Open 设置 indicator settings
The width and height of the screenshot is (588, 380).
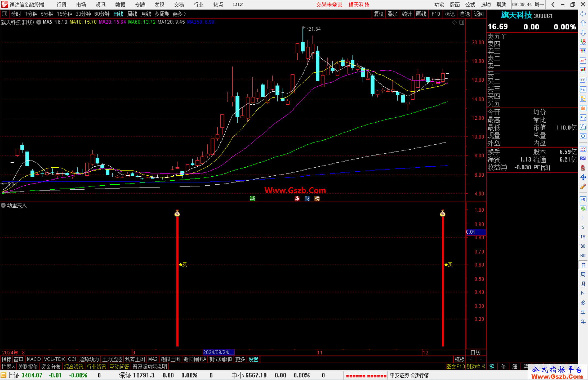point(253,359)
